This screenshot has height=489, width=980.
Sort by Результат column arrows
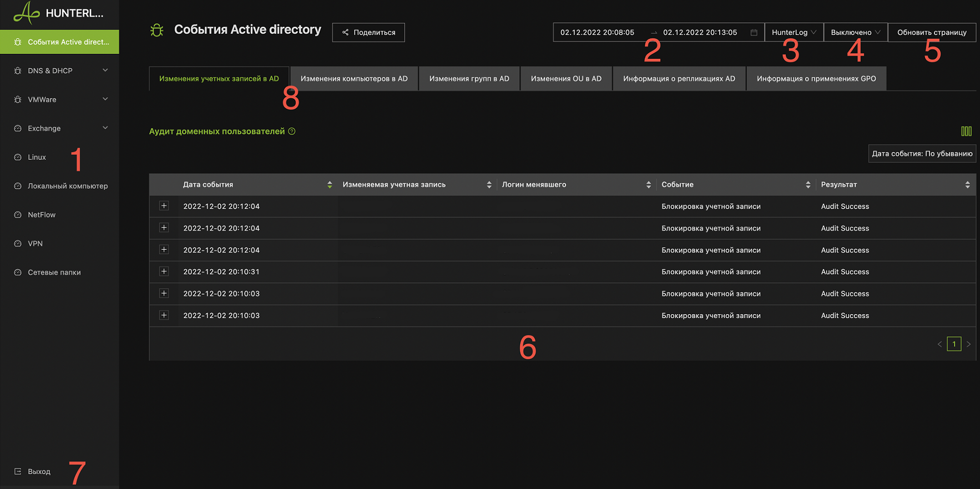pos(967,185)
